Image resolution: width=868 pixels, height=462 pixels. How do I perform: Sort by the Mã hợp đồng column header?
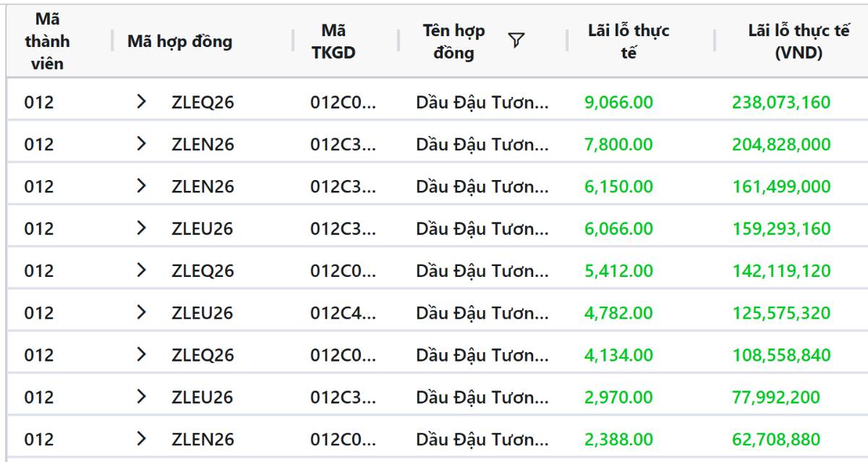pos(180,41)
